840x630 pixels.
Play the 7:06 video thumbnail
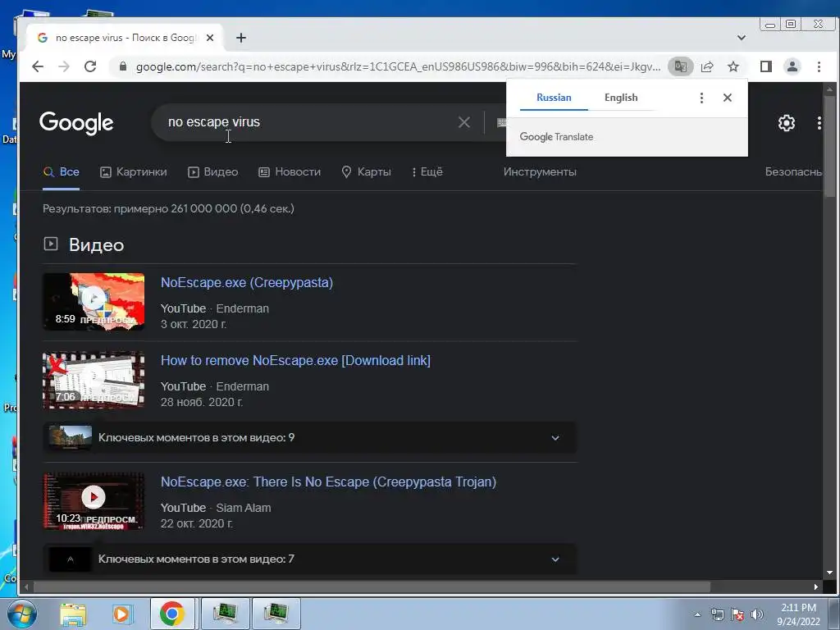tap(94, 380)
